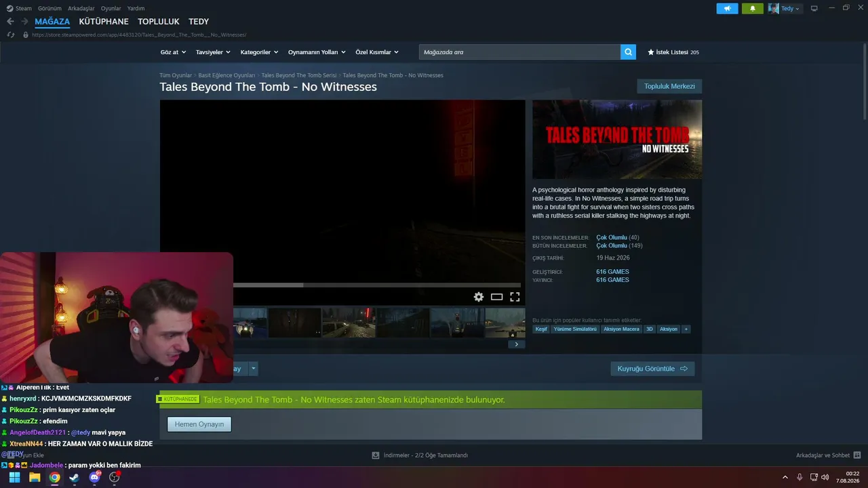This screenshot has height=488, width=868.
Task: Toggle theater mode on the video
Action: (x=497, y=297)
